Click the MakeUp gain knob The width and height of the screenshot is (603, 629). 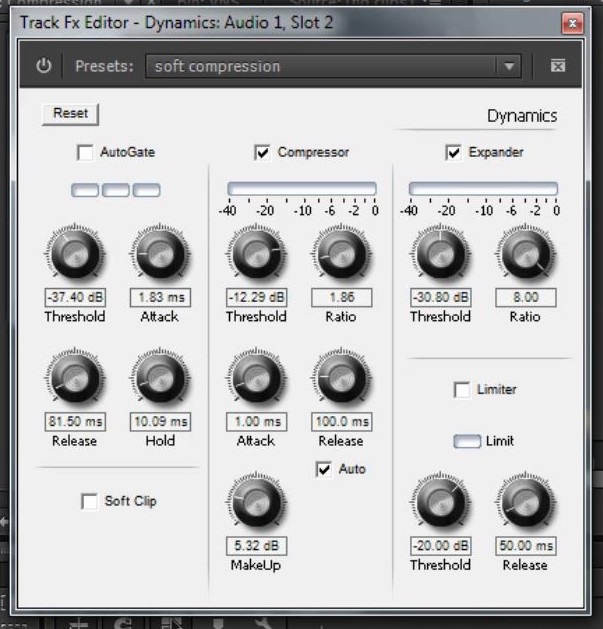[x=256, y=501]
